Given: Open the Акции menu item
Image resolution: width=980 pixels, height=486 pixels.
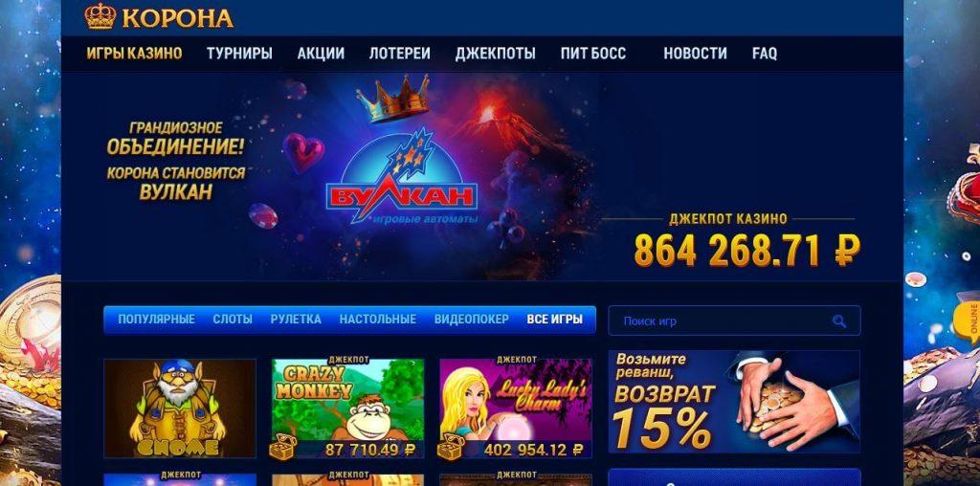Looking at the screenshot, I should (321, 54).
